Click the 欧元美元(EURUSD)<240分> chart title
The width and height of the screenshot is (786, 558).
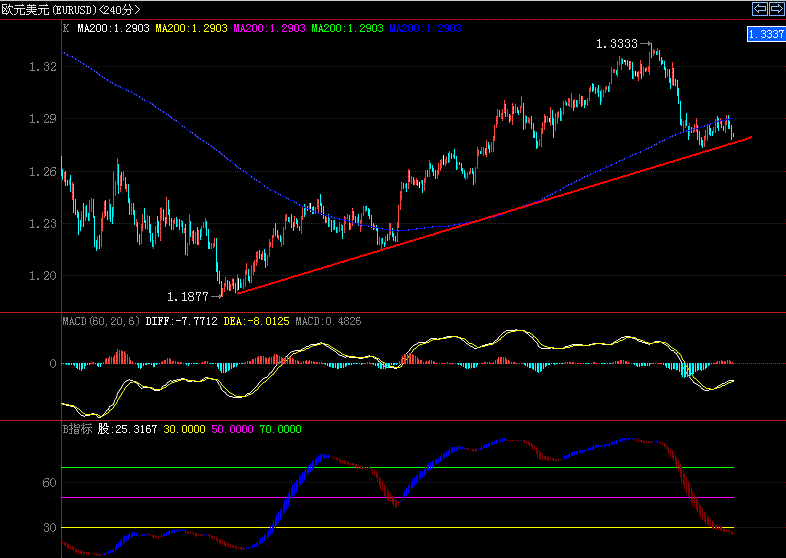tap(71, 10)
